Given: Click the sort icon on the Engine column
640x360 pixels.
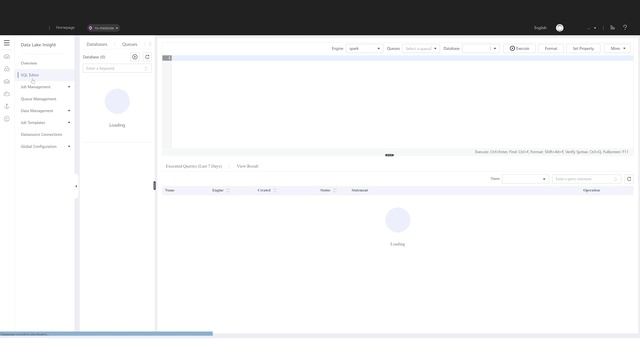Looking at the screenshot, I should pyautogui.click(x=228, y=190).
